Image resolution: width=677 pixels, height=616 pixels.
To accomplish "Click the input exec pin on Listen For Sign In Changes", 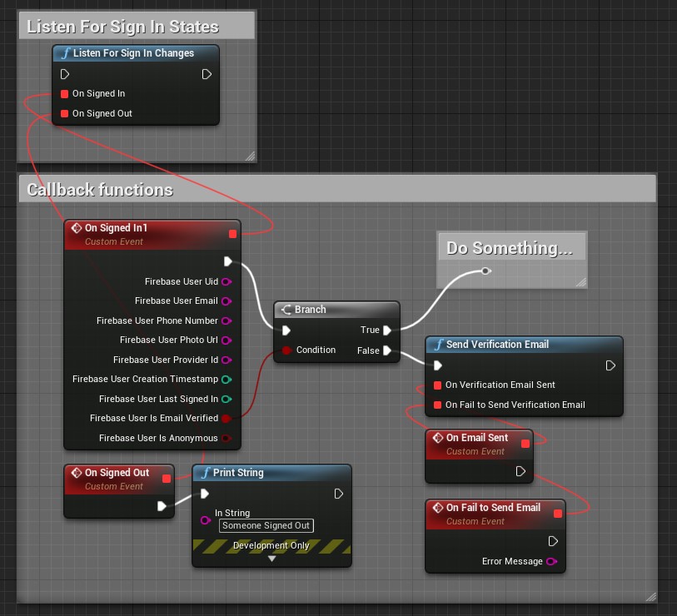I will 65,74.
